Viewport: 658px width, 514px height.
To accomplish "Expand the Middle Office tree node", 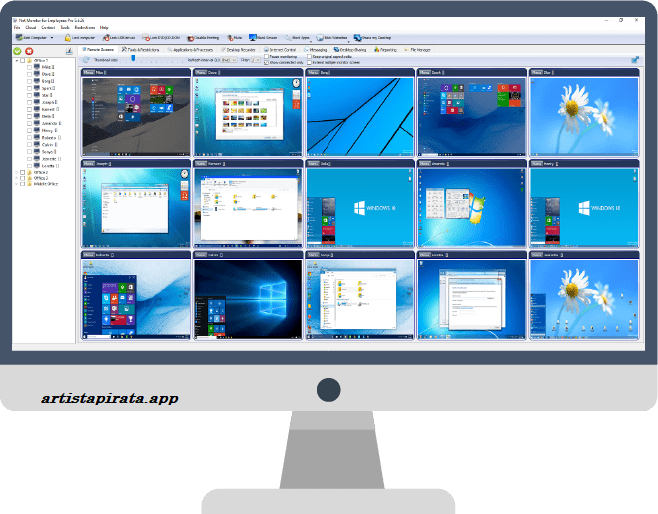I will [x=17, y=184].
